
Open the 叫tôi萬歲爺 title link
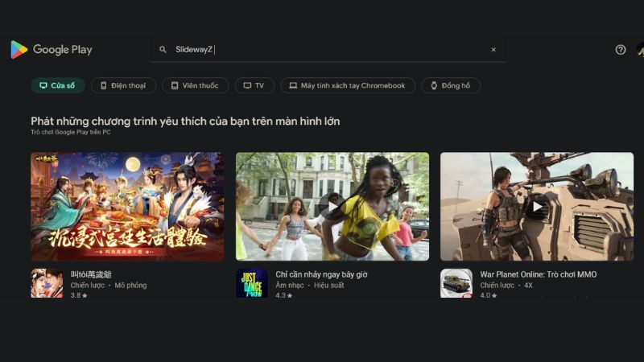tap(91, 274)
